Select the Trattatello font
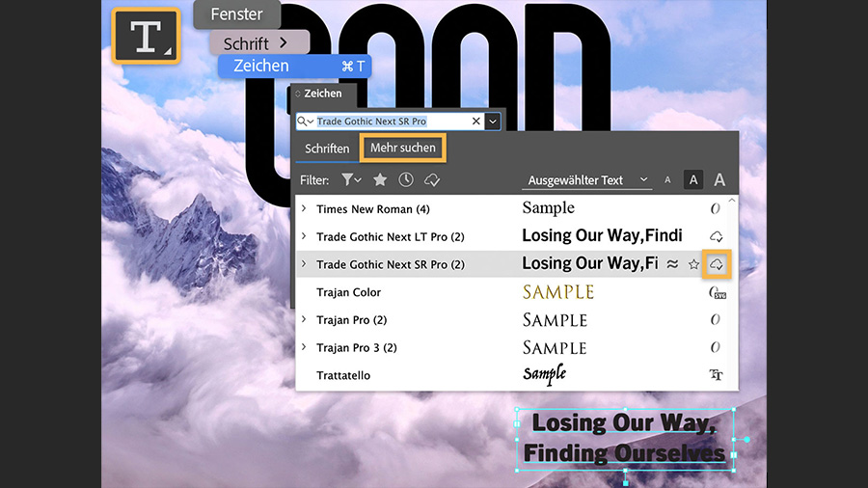This screenshot has height=488, width=868. 343,375
